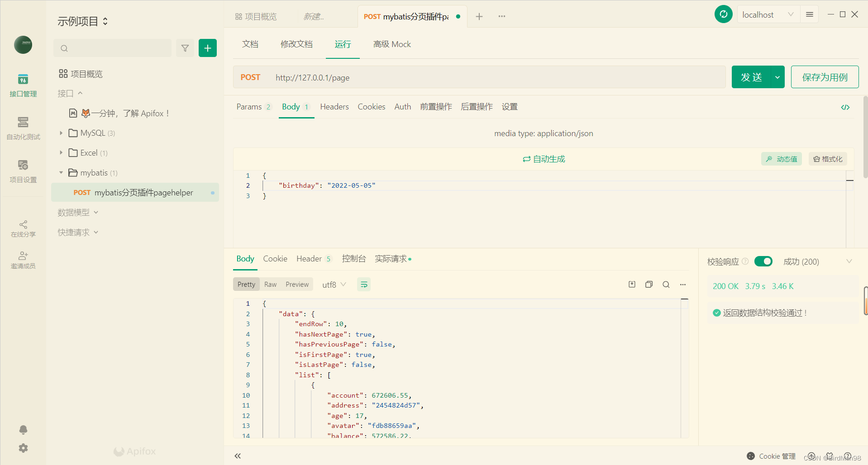Expand the 快捷请求 section
The height and width of the screenshot is (465, 868).
[x=78, y=232]
